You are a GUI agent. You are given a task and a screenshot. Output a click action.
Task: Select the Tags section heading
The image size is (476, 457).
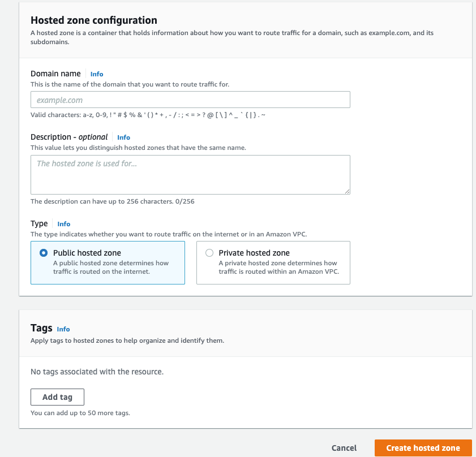tap(41, 328)
